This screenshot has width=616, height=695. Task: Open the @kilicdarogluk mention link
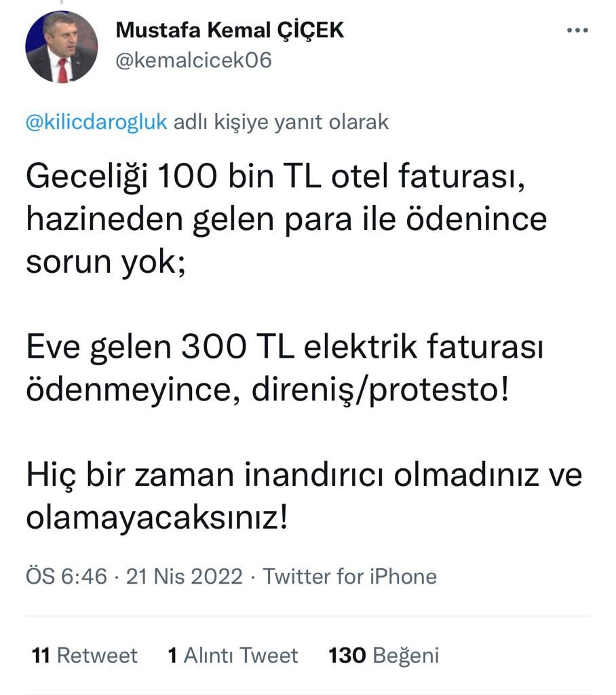[x=97, y=122]
